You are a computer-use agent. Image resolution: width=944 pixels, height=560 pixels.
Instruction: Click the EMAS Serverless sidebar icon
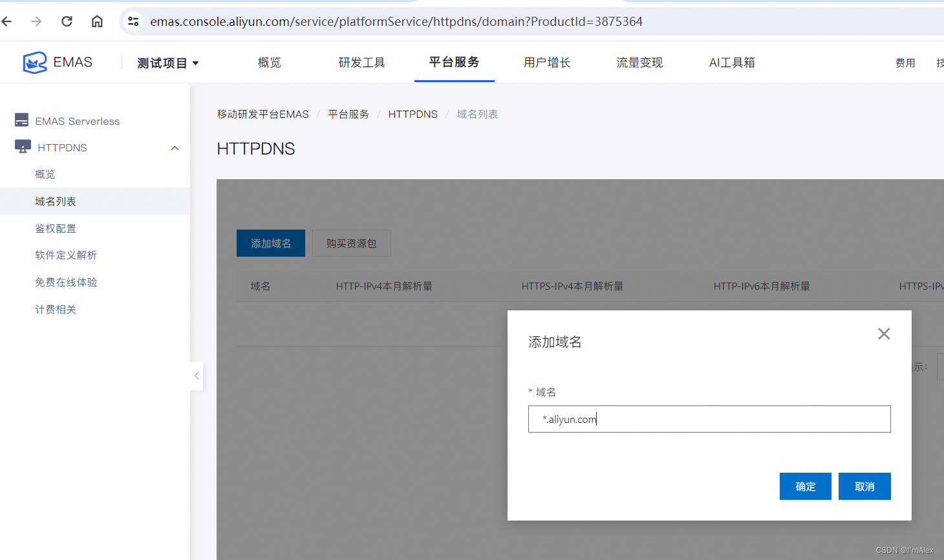click(x=21, y=120)
